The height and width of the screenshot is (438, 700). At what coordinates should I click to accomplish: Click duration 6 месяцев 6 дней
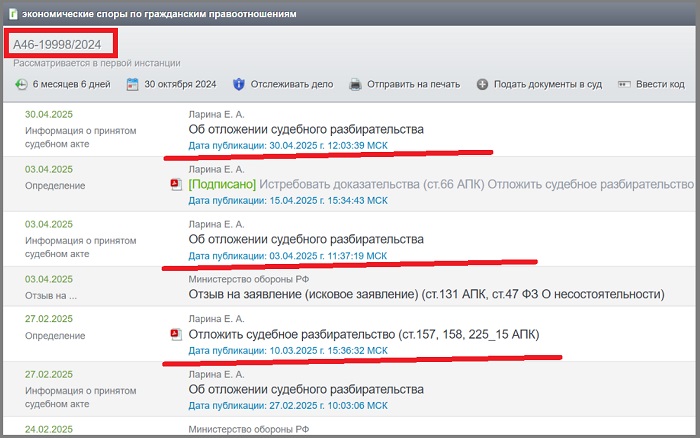click(71, 84)
